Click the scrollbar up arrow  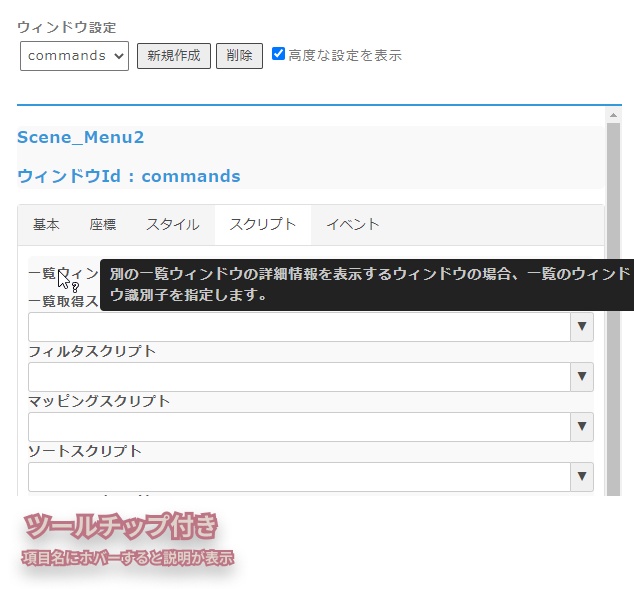click(613, 115)
